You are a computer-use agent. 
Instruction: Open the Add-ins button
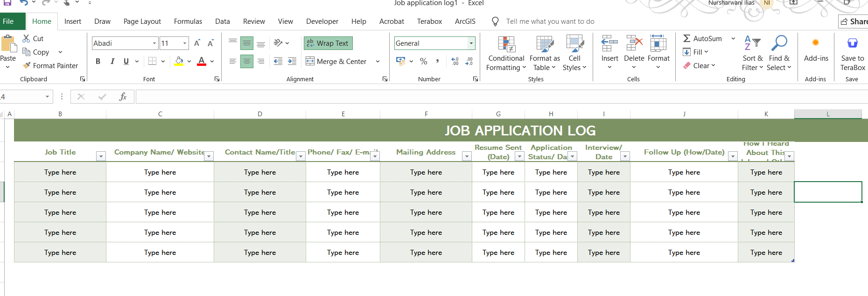pyautogui.click(x=816, y=49)
